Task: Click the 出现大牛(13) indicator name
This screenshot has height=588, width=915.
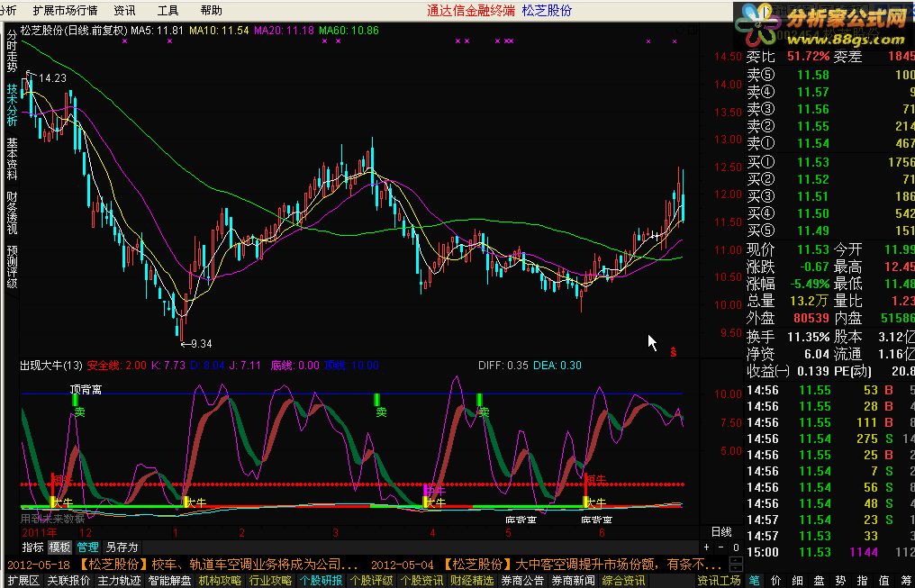Action: (51, 366)
